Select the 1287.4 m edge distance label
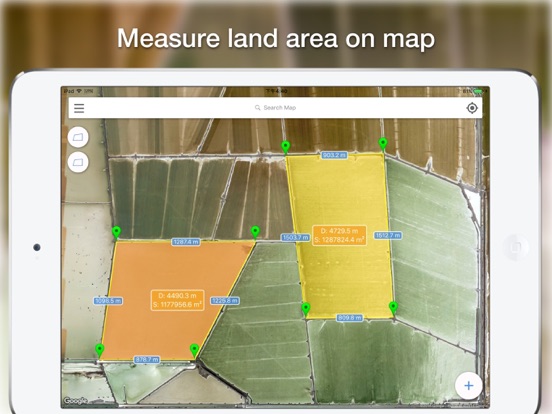 (186, 242)
